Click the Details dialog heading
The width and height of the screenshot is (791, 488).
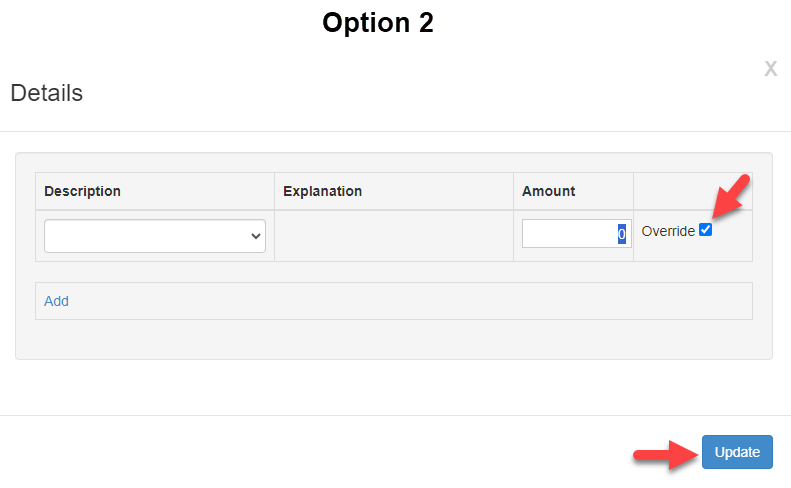[46, 94]
